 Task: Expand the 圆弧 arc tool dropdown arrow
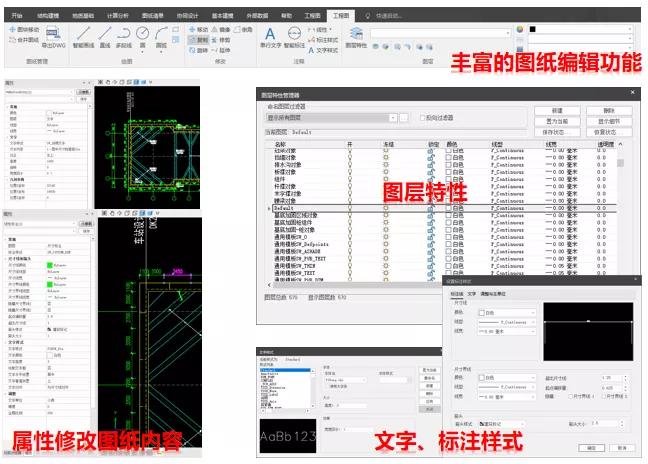[x=161, y=52]
